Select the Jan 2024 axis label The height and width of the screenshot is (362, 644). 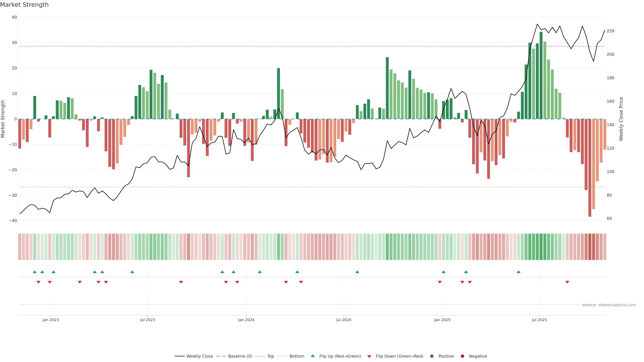pyautogui.click(x=246, y=320)
